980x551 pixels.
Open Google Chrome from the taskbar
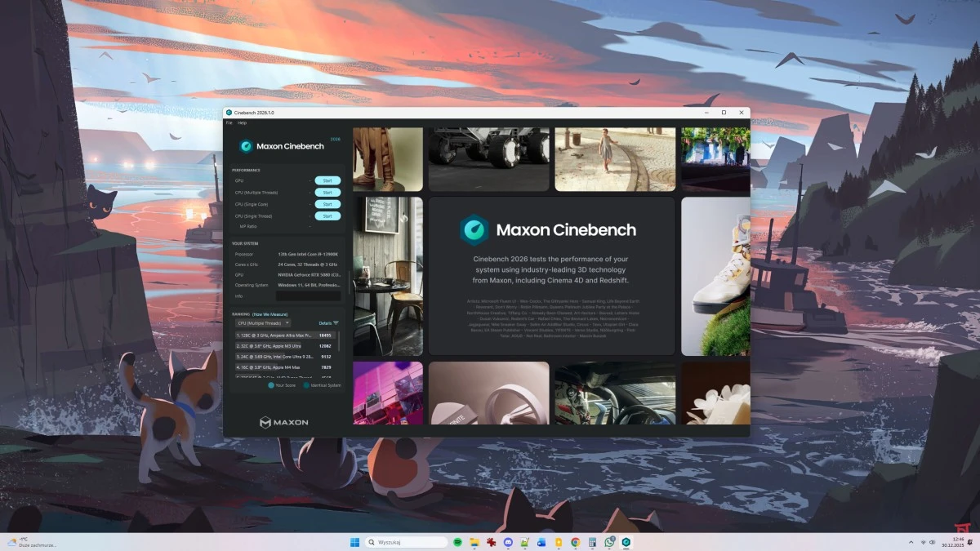[x=575, y=542]
